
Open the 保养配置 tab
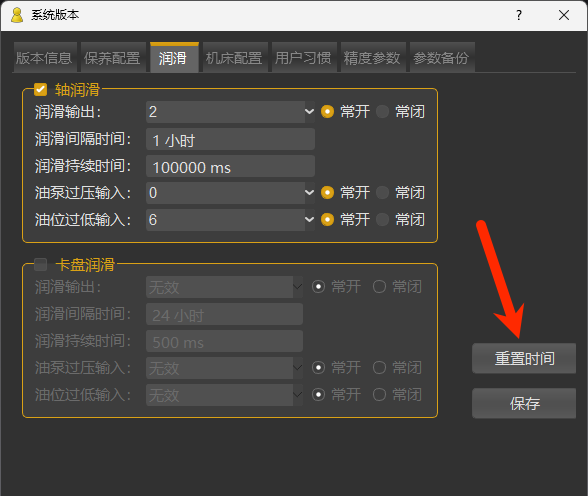113,57
